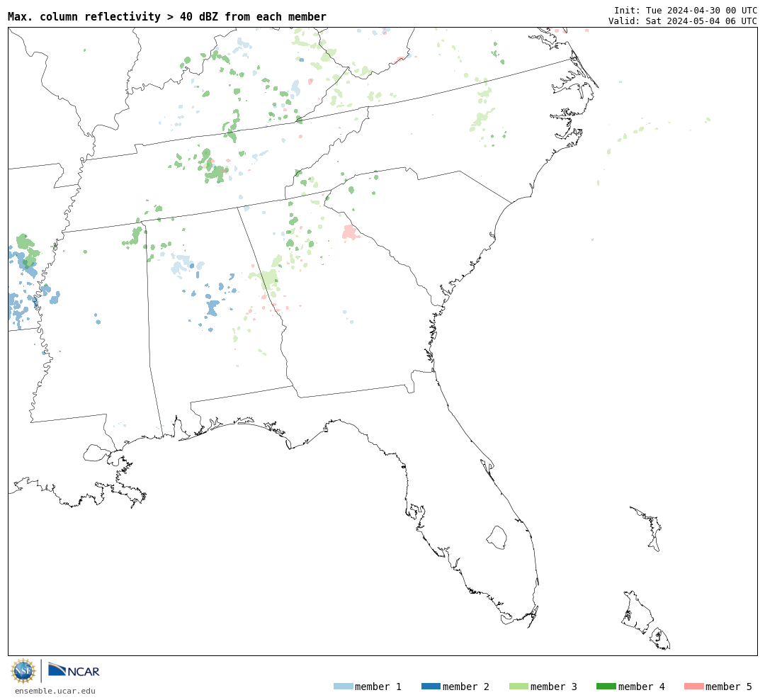Open the ensemble.ucar.edu link text
Viewport: 765px width, 700px height.
pos(55,691)
